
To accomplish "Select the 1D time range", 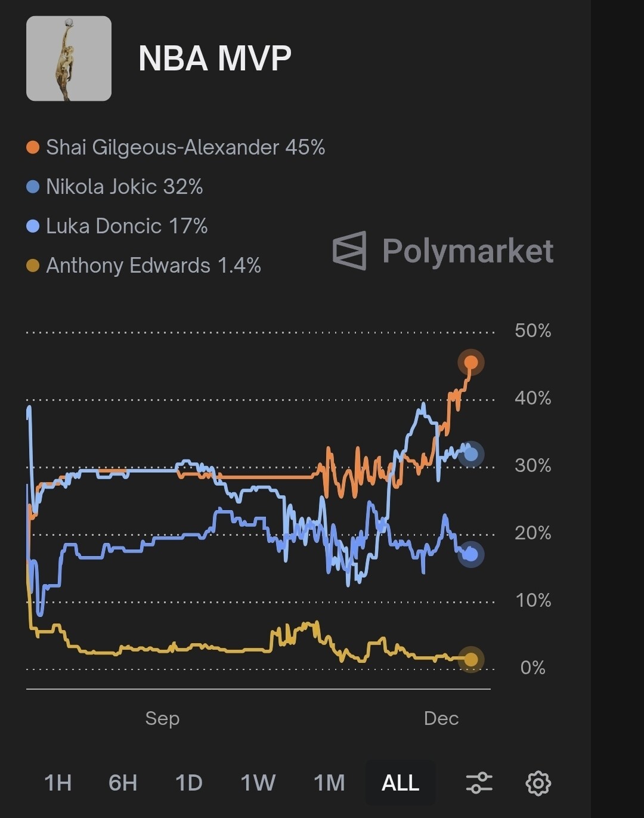I will [188, 783].
